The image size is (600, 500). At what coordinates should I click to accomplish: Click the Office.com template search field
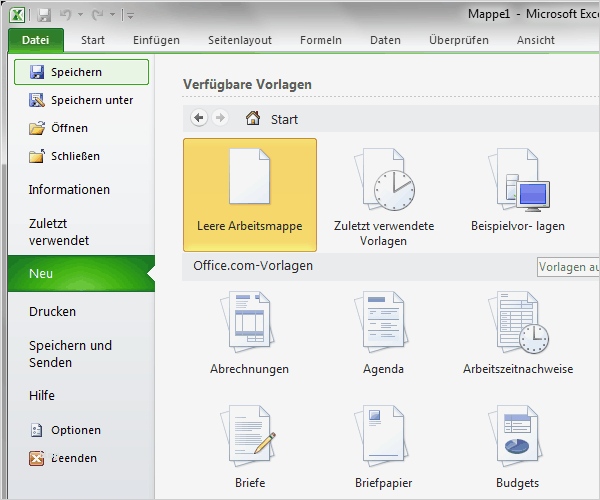point(568,267)
